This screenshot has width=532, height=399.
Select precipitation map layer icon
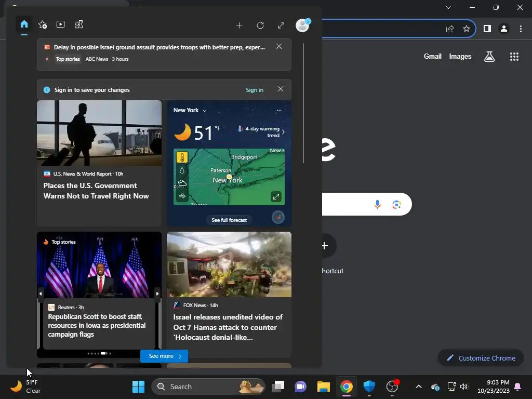[x=182, y=170]
